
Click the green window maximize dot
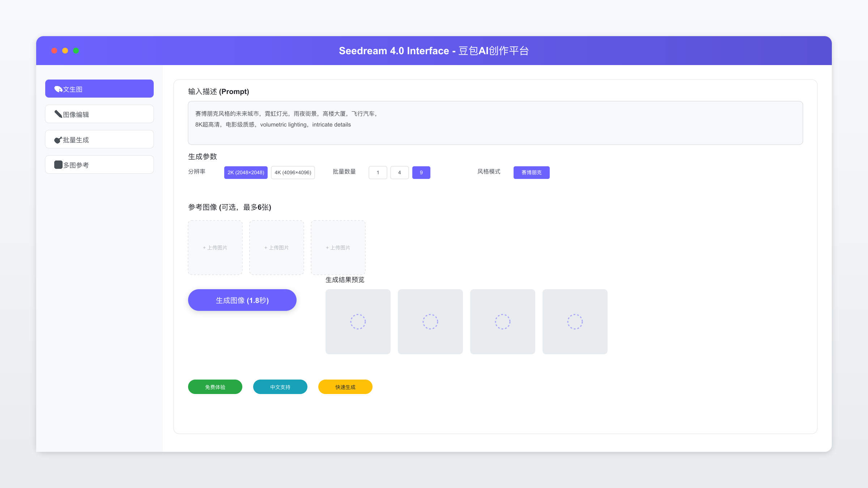tap(76, 51)
